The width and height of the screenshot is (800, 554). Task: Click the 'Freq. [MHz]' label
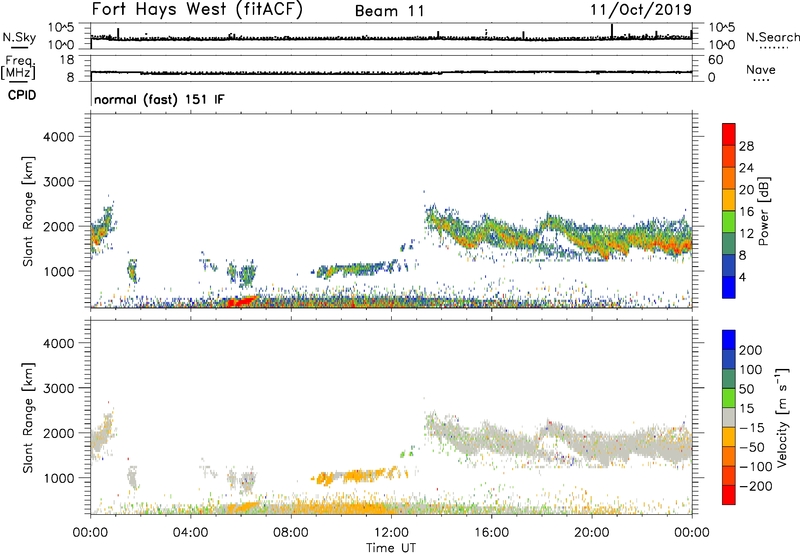[18, 67]
